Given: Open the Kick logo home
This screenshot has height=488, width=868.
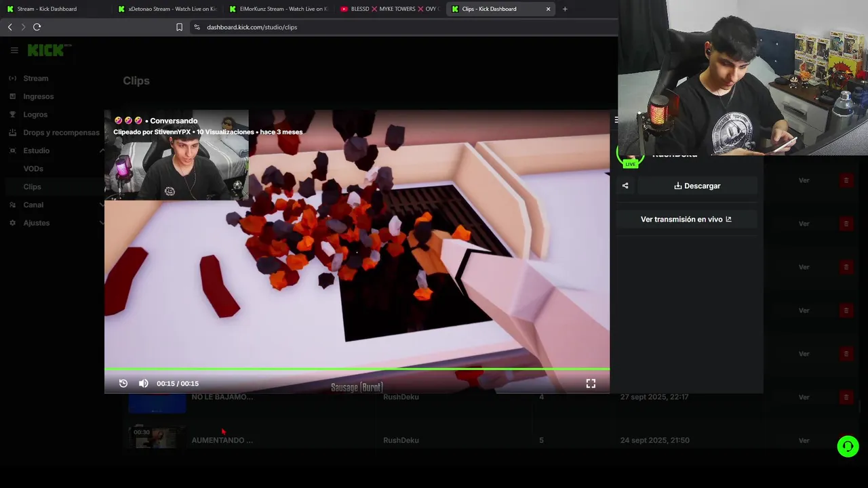Looking at the screenshot, I should 49,50.
